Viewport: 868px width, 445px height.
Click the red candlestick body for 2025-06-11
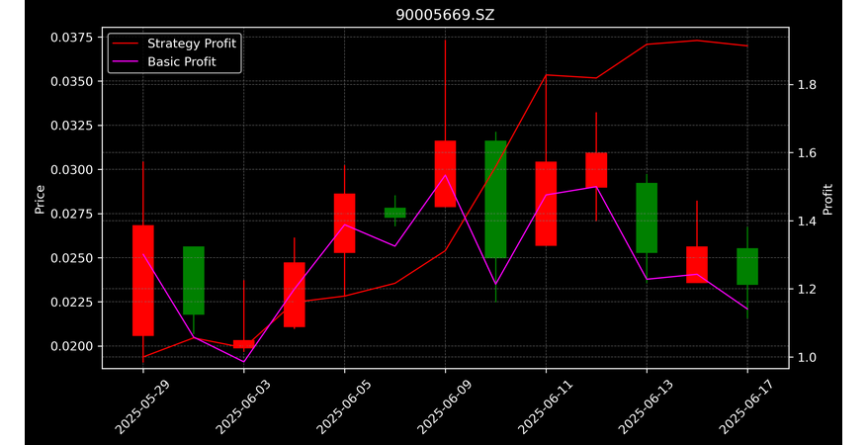coord(546,204)
